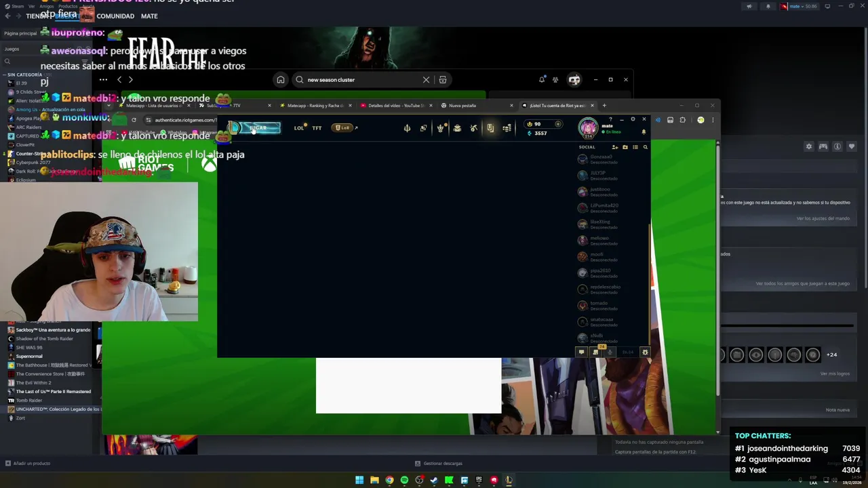The image size is (868, 488).
Task: Open a new browser tab with plus
Action: point(604,105)
